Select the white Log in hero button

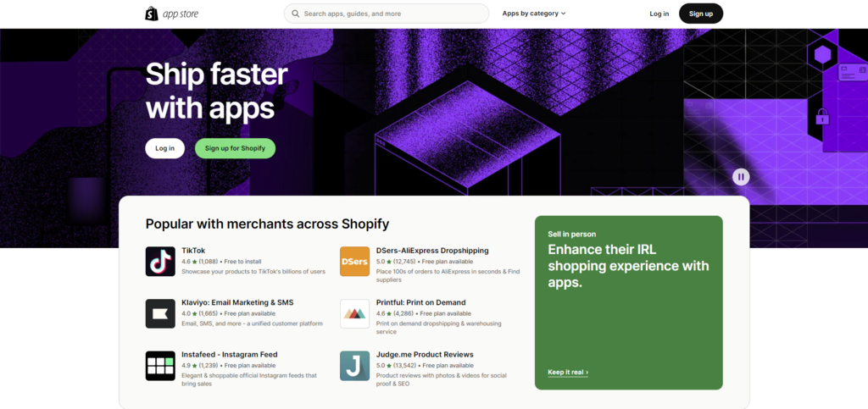[165, 148]
